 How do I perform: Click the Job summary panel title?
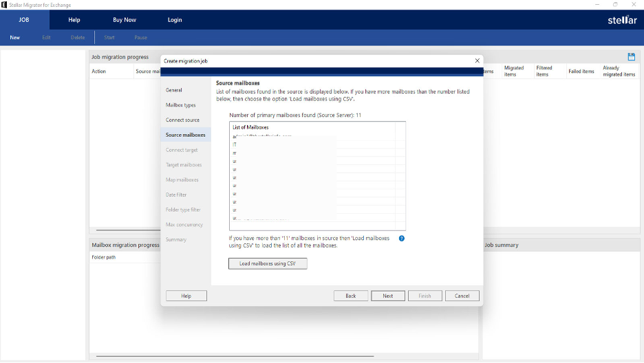(x=502, y=245)
